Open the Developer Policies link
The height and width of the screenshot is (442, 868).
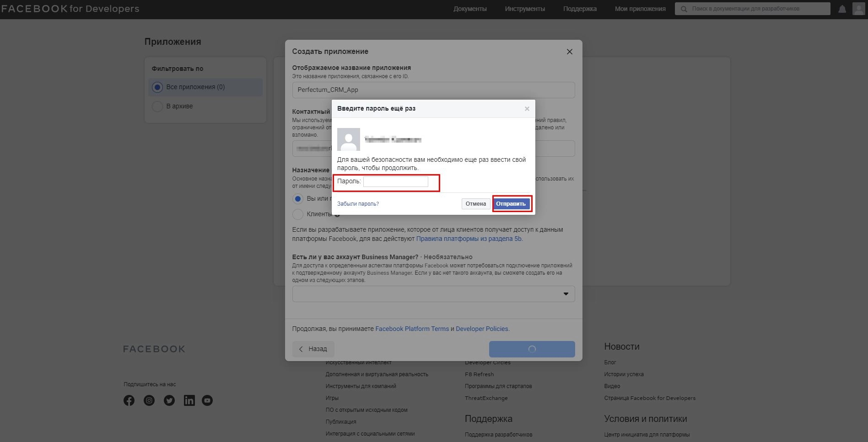[x=482, y=329]
